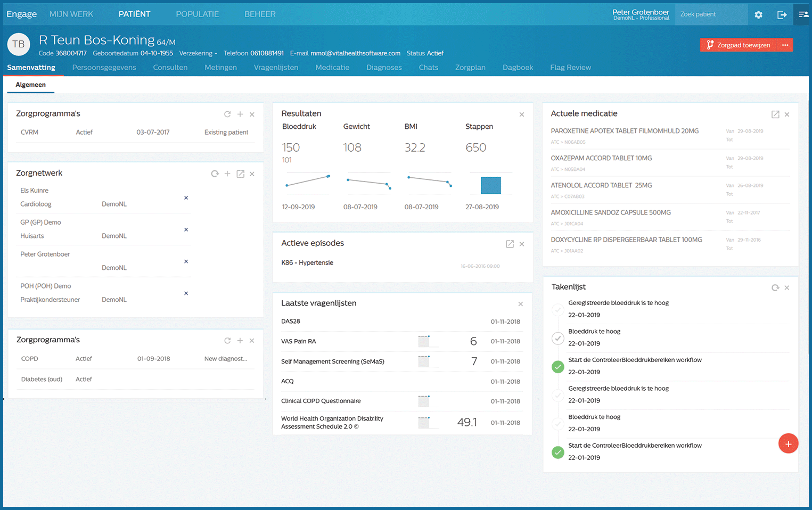Open the settings gear icon
The image size is (812, 510).
point(758,15)
